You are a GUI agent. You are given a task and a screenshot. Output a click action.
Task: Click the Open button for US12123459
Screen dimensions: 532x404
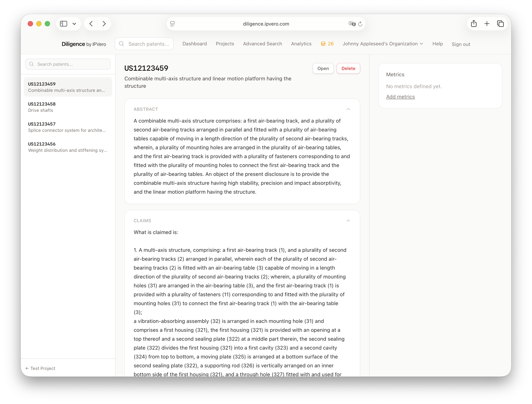[323, 69]
